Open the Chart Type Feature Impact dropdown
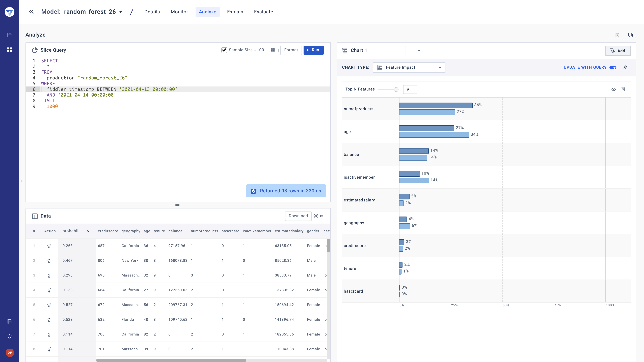 pos(409,67)
